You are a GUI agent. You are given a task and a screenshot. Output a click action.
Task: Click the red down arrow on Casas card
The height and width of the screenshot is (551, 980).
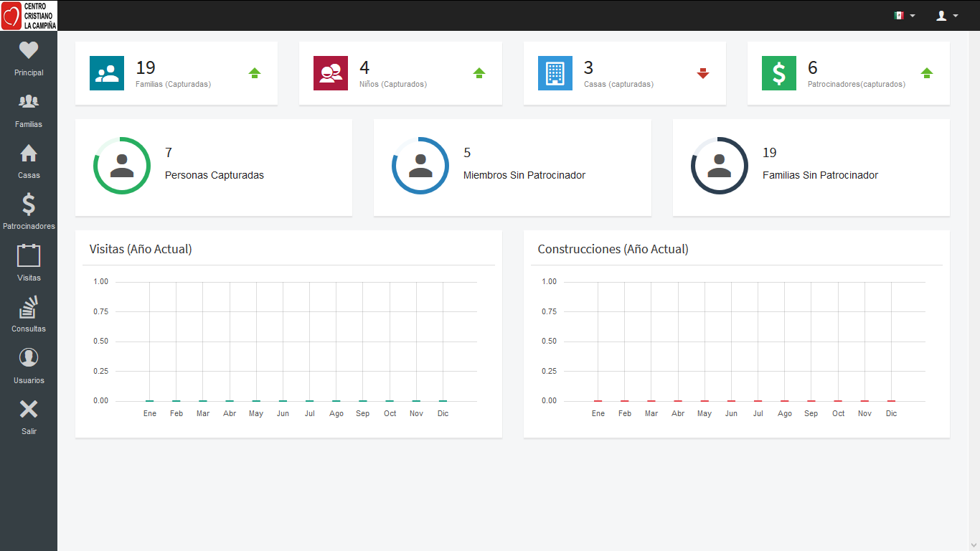point(703,73)
